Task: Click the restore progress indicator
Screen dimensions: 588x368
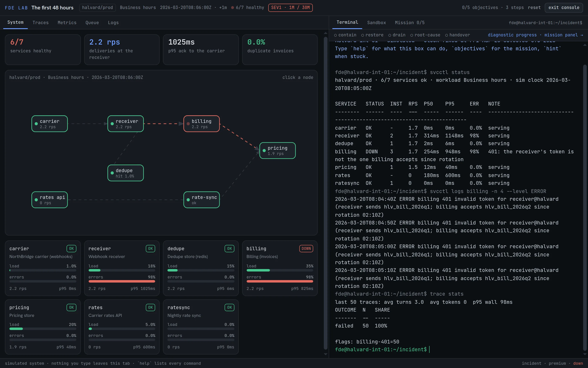Action: 372,35
